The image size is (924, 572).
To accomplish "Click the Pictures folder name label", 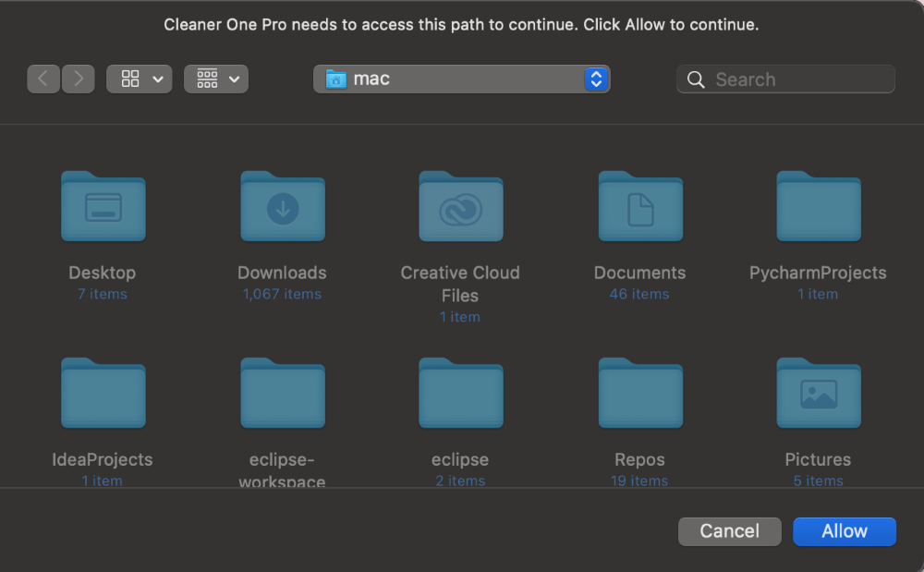I will tap(818, 459).
